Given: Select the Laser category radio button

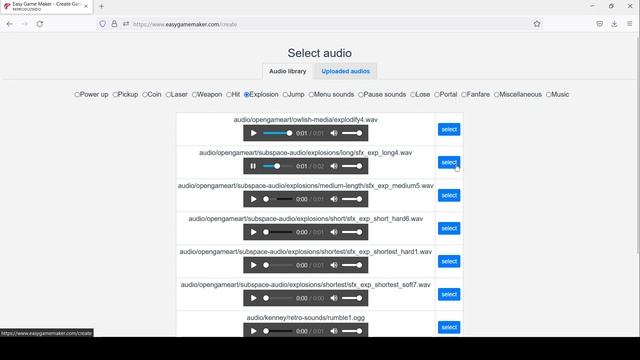Looking at the screenshot, I should (x=168, y=95).
